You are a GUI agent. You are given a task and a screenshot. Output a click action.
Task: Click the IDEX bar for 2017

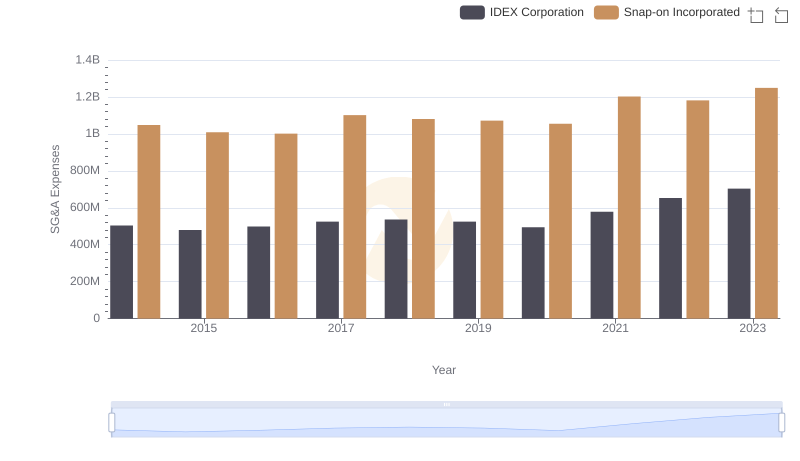327,270
